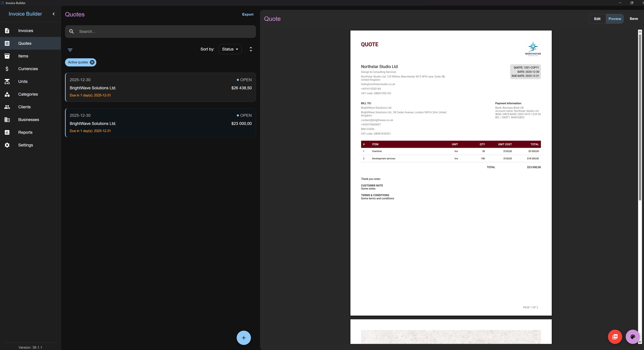This screenshot has width=644, height=350.
Task: Focus the Search input field
Action: click(160, 32)
